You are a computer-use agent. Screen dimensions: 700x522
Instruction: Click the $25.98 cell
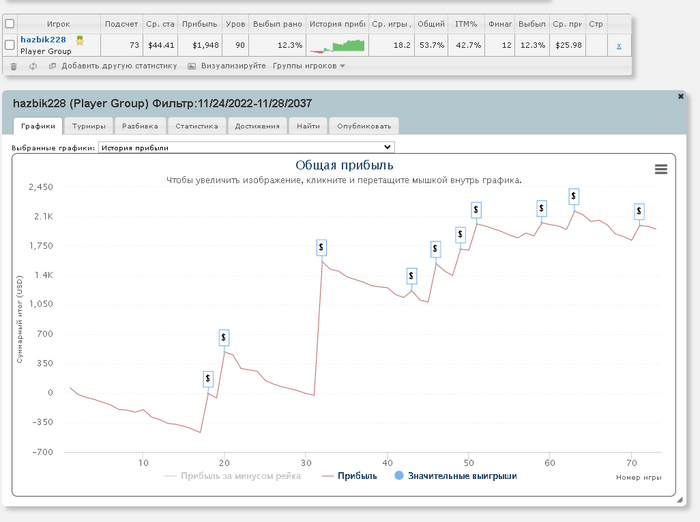point(568,45)
